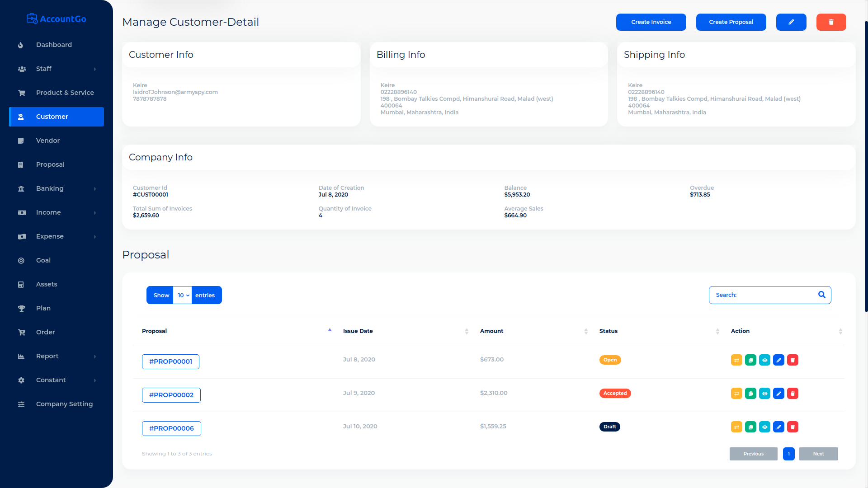868x488 pixels.
Task: Delete proposal #PROP00001 using the red trash icon
Action: point(793,360)
